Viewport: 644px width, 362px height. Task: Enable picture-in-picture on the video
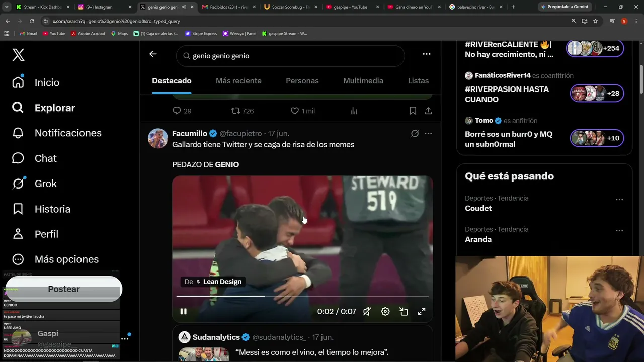click(x=404, y=312)
